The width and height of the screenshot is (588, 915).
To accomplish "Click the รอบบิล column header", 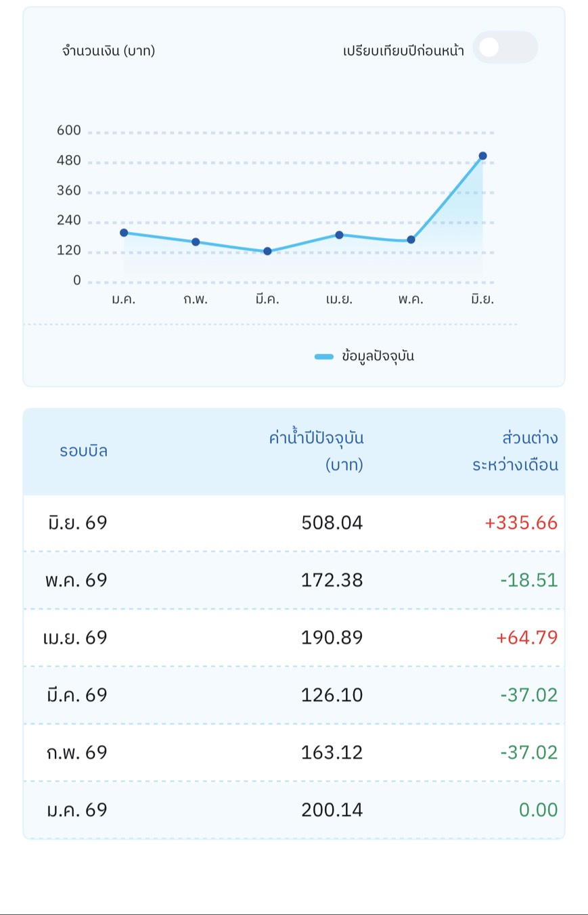I will click(x=83, y=451).
